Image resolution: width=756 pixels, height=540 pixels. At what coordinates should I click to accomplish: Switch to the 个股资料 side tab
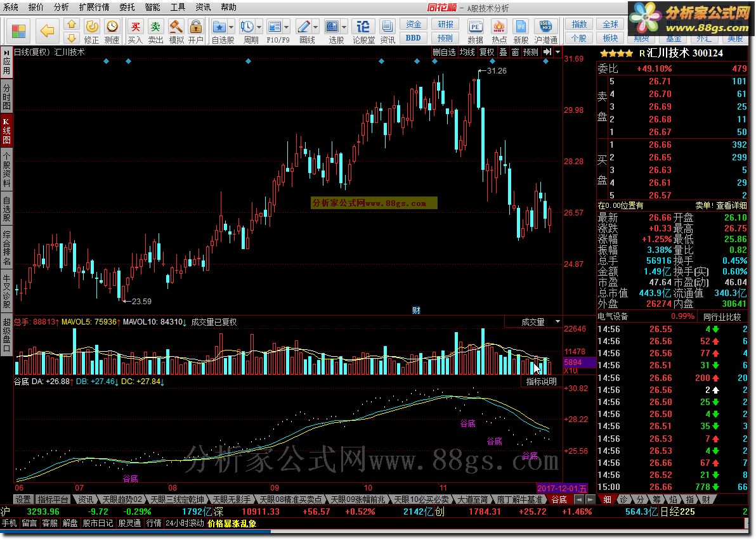7,170
